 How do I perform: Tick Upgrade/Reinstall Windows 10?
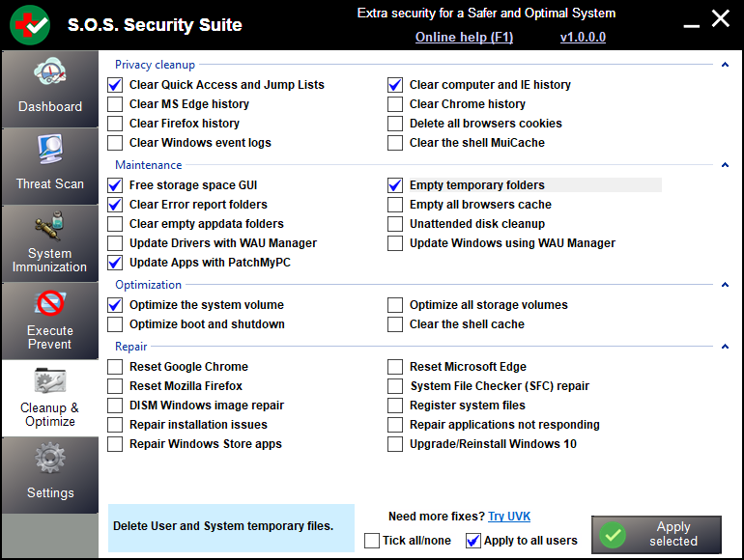tap(395, 444)
